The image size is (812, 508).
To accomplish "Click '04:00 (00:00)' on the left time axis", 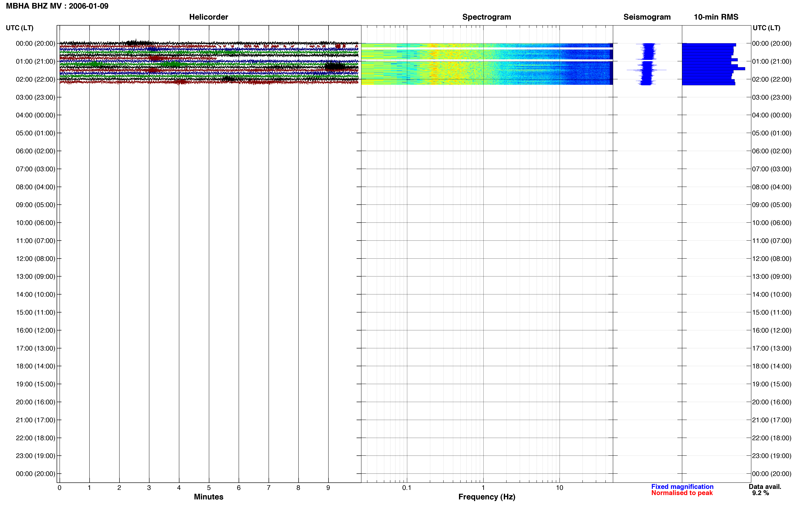I will [36, 115].
